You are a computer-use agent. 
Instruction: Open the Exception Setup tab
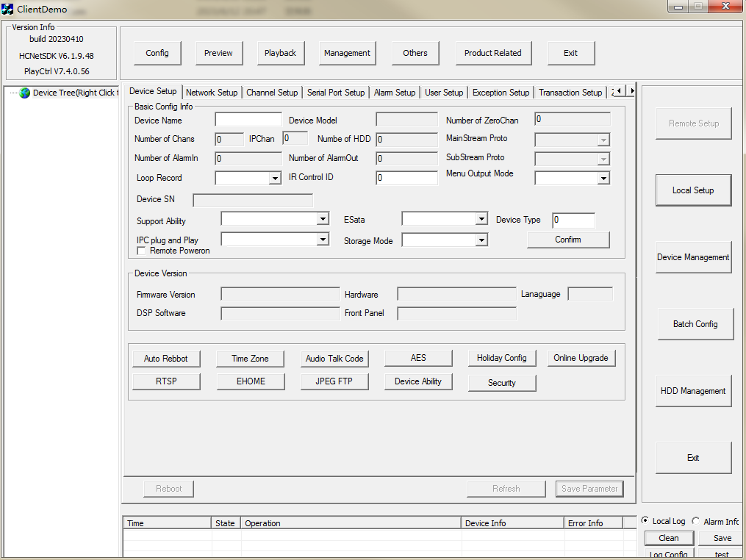tap(501, 92)
